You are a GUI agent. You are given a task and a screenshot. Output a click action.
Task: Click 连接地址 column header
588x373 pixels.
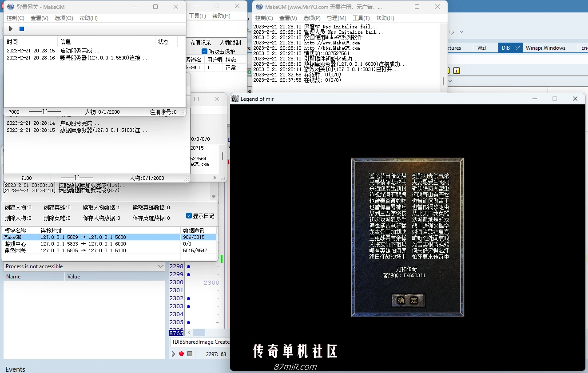[x=110, y=230]
